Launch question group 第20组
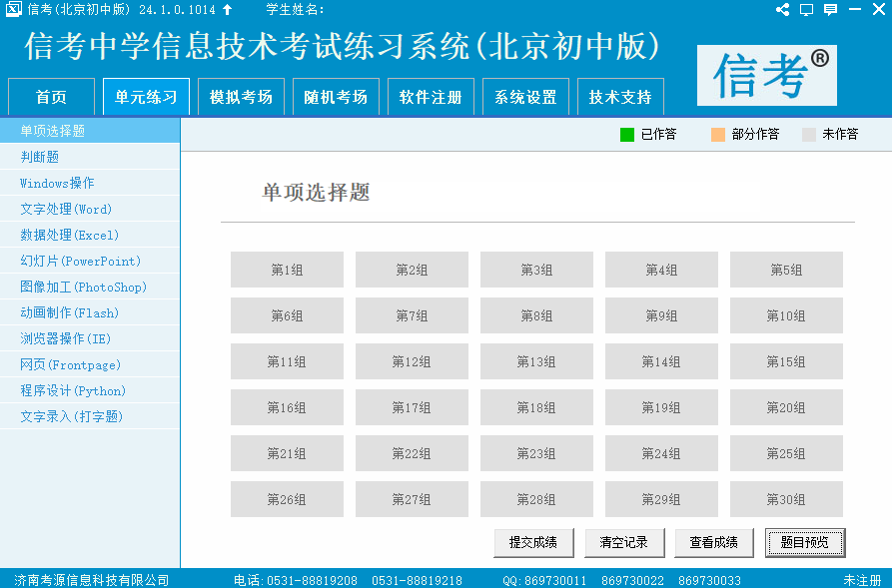 pos(786,407)
